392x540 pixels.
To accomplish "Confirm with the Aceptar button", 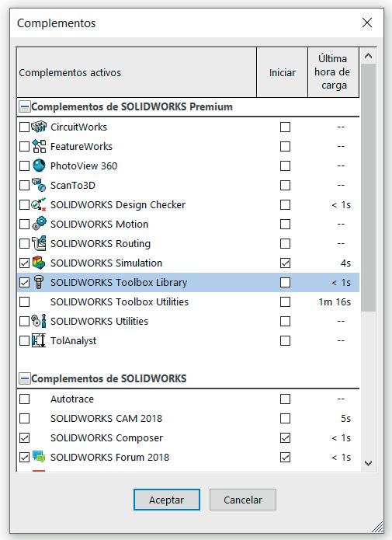I will pyautogui.click(x=167, y=500).
